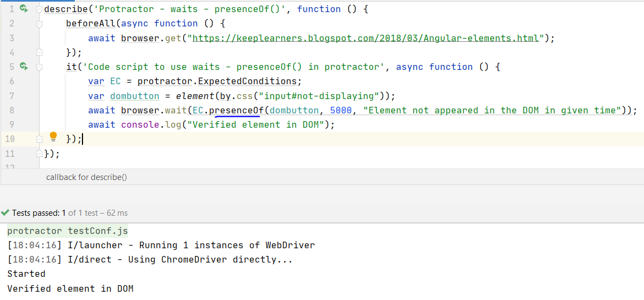Click the 'callback for describe()' breadcrumb

[x=86, y=177]
